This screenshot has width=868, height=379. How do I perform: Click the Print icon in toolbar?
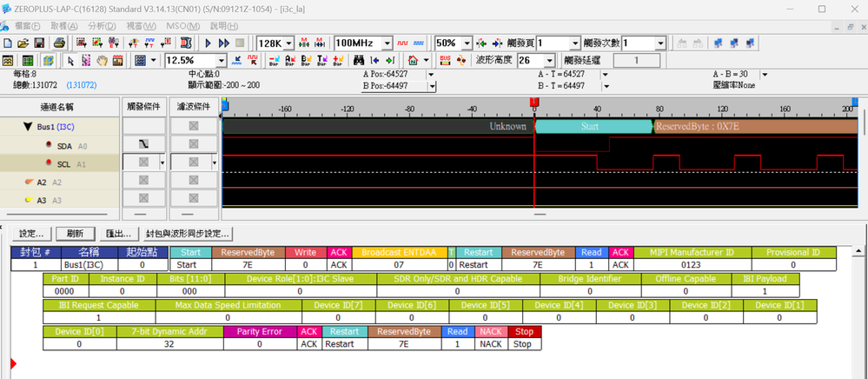59,43
